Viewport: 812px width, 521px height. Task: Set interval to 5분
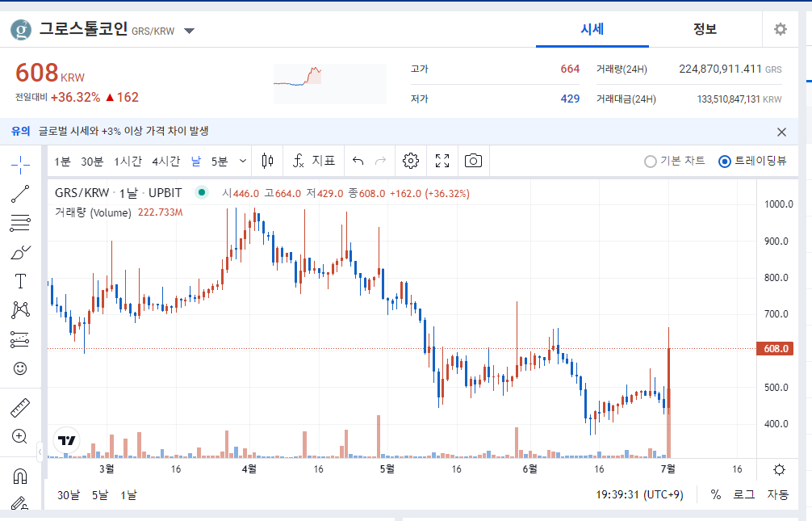[220, 162]
